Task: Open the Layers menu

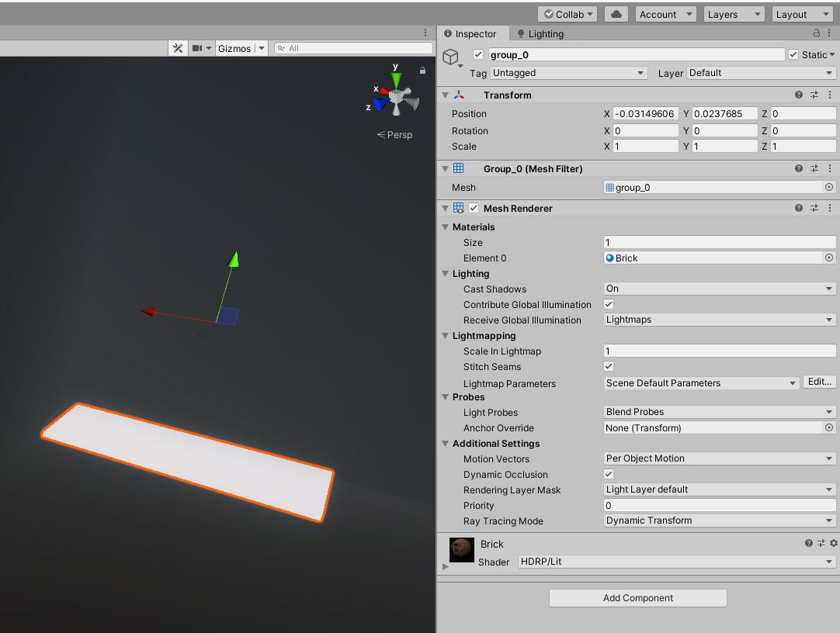Action: tap(734, 15)
